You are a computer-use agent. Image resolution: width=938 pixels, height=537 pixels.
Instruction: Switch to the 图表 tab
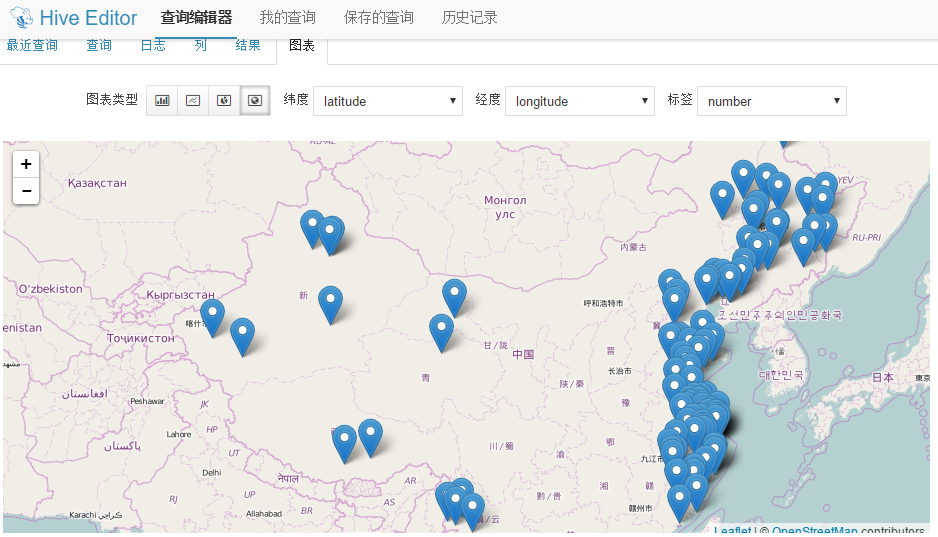click(x=302, y=45)
